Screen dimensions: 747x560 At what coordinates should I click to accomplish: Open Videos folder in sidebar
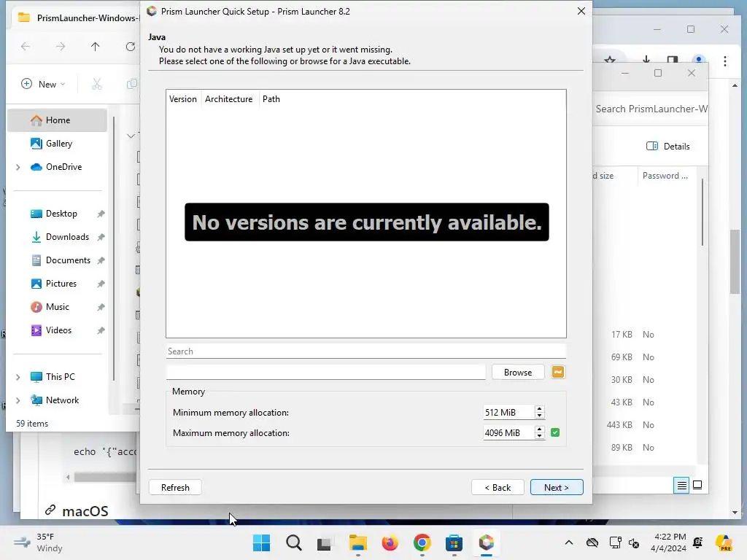pyautogui.click(x=57, y=330)
